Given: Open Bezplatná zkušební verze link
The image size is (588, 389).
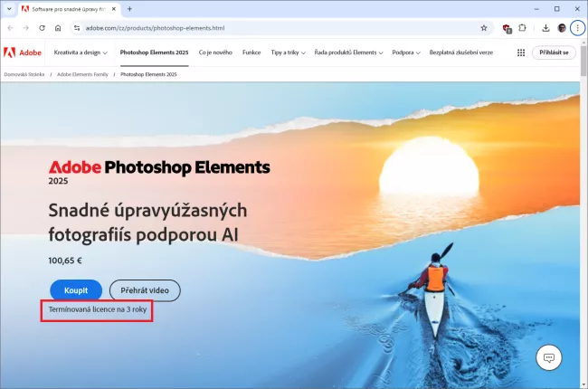Looking at the screenshot, I should tap(461, 52).
